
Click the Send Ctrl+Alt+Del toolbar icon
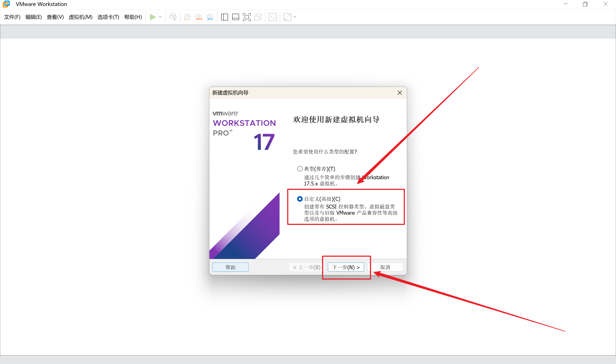point(173,17)
